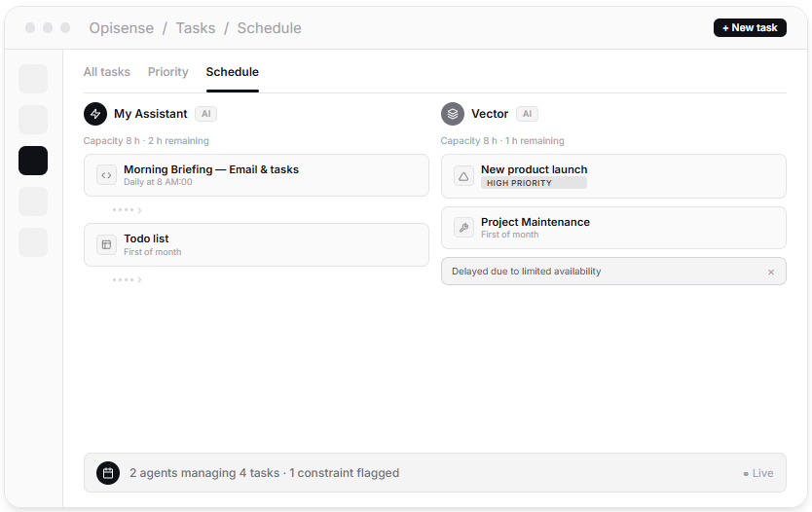Click the Tasks breadcrumb link

coord(195,28)
